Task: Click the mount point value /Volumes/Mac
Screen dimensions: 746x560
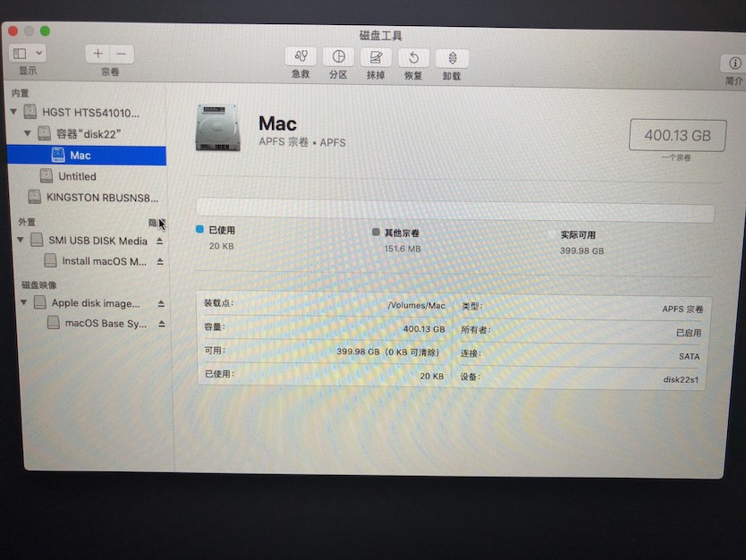Action: pos(416,305)
